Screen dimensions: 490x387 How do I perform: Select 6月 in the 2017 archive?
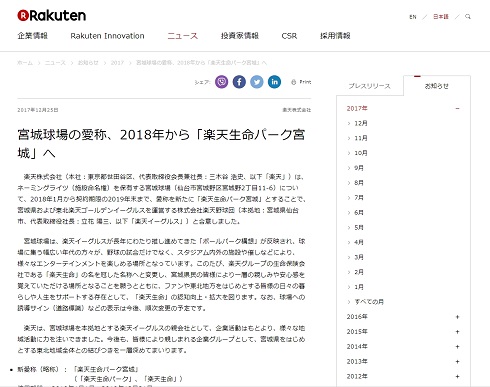pyautogui.click(x=359, y=213)
